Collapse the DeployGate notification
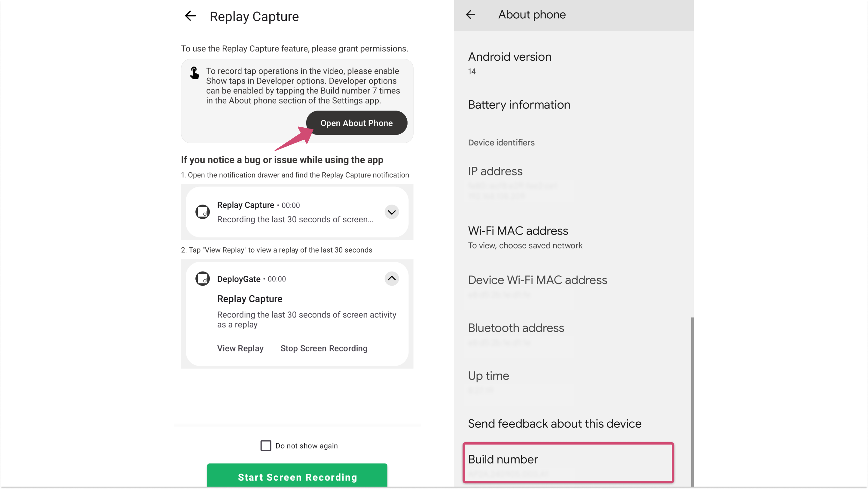Image resolution: width=868 pixels, height=489 pixels. pos(392,278)
